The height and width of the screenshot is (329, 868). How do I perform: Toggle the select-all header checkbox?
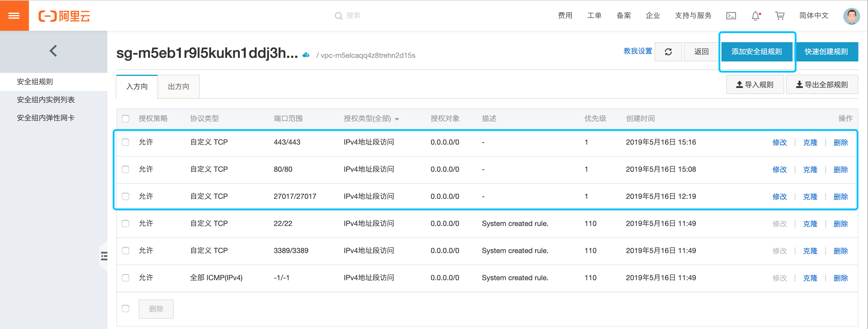point(125,118)
